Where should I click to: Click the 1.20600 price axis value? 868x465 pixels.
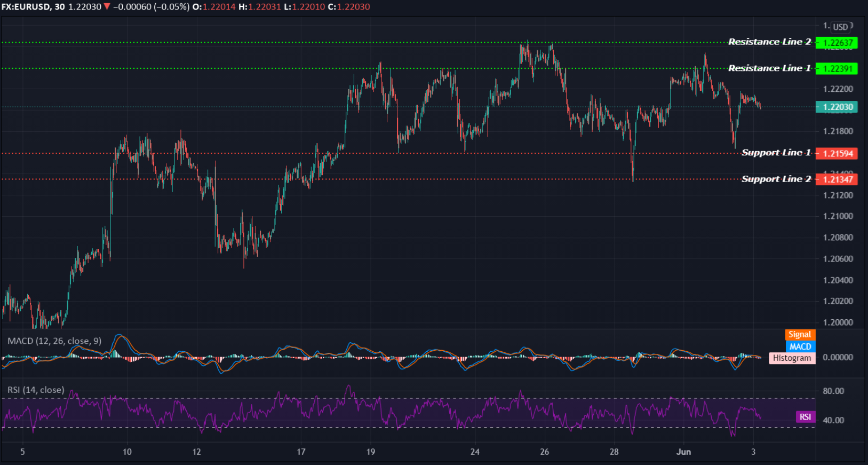838,259
